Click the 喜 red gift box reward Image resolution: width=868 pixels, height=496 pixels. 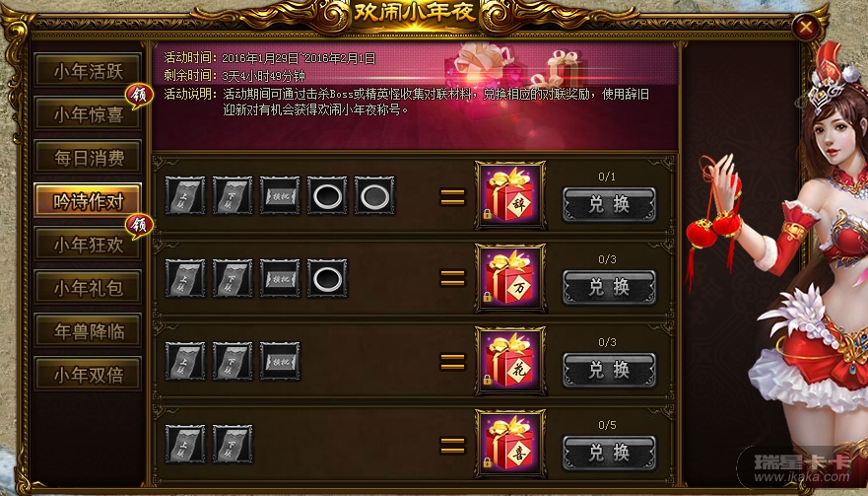point(509,445)
